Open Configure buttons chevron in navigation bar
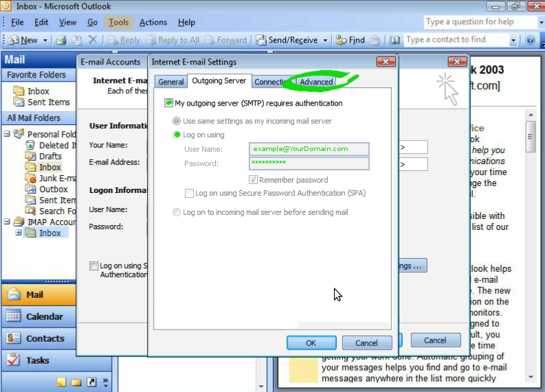 [x=106, y=382]
